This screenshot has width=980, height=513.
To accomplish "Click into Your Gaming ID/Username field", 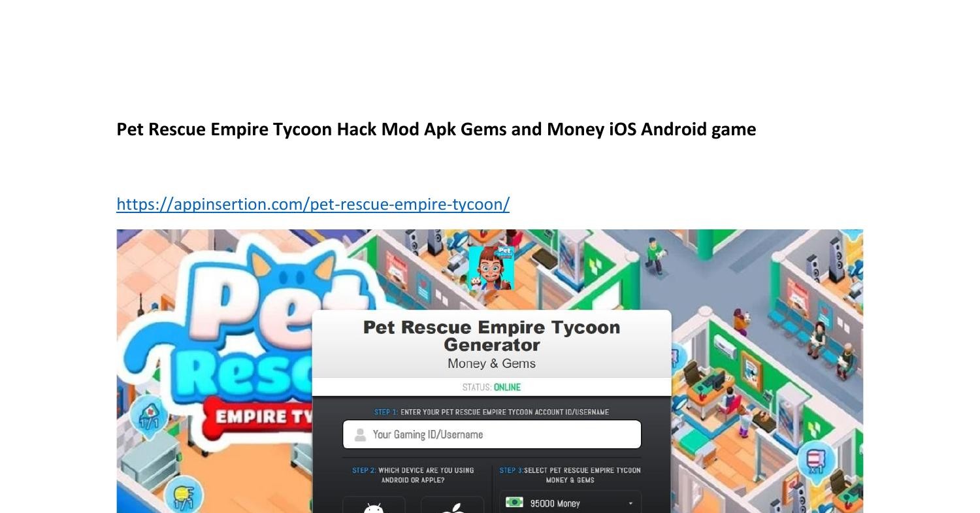I will pos(492,435).
